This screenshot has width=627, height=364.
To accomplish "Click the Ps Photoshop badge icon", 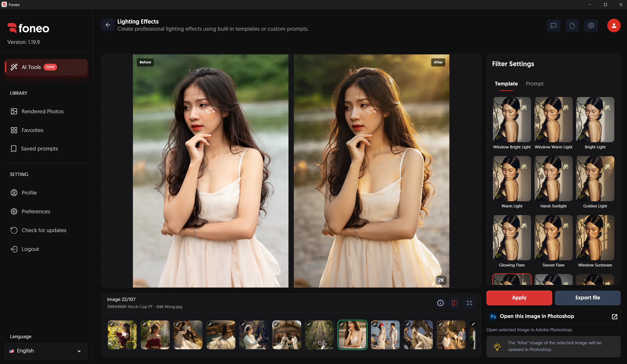I will [493, 316].
